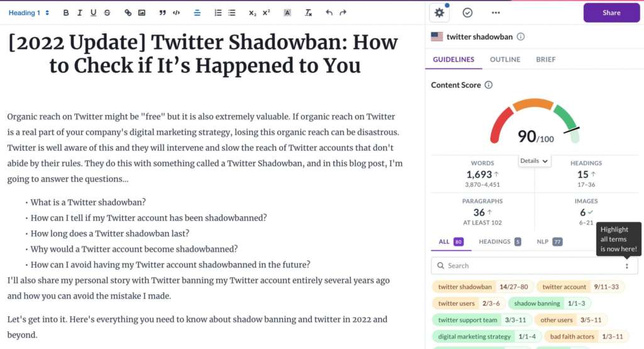The height and width of the screenshot is (349, 644).
Task: Toggle bold formatting in toolbar
Action: click(65, 13)
